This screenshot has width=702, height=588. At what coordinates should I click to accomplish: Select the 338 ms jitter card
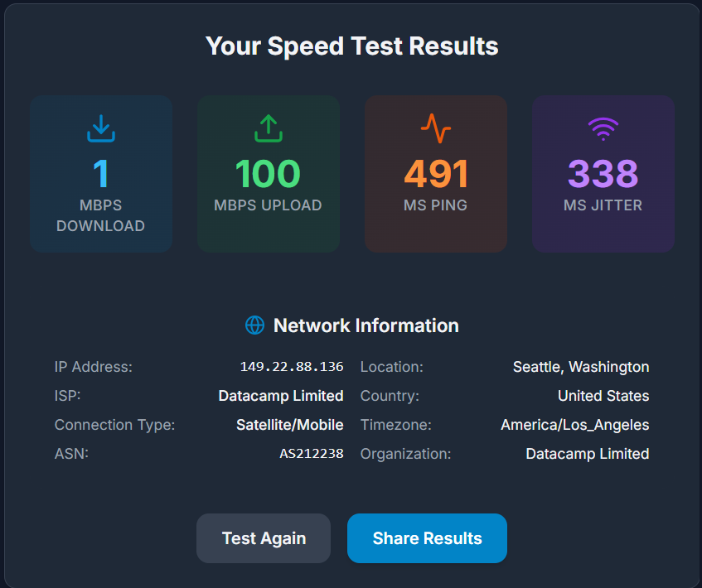(603, 174)
